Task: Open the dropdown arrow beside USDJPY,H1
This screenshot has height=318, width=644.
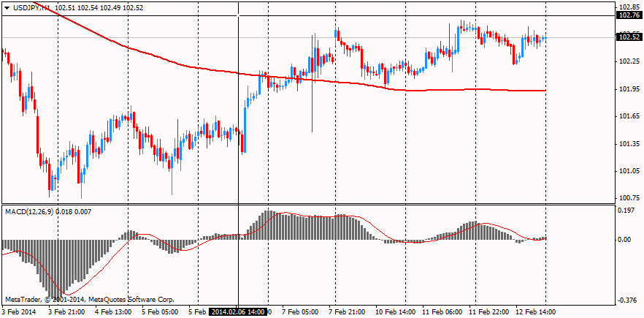Action: click(x=7, y=7)
